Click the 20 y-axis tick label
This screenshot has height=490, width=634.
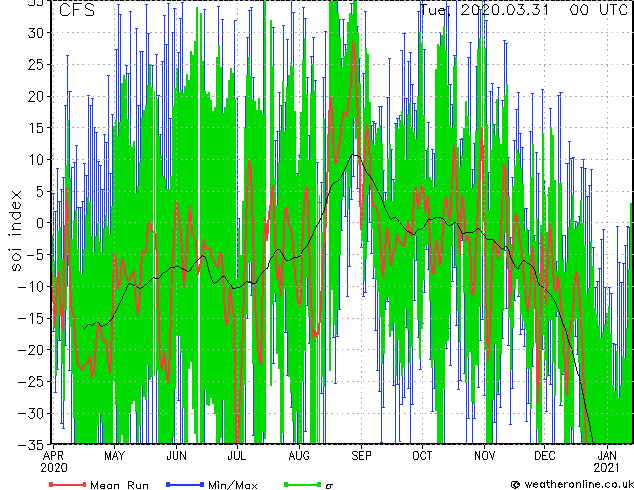click(37, 96)
